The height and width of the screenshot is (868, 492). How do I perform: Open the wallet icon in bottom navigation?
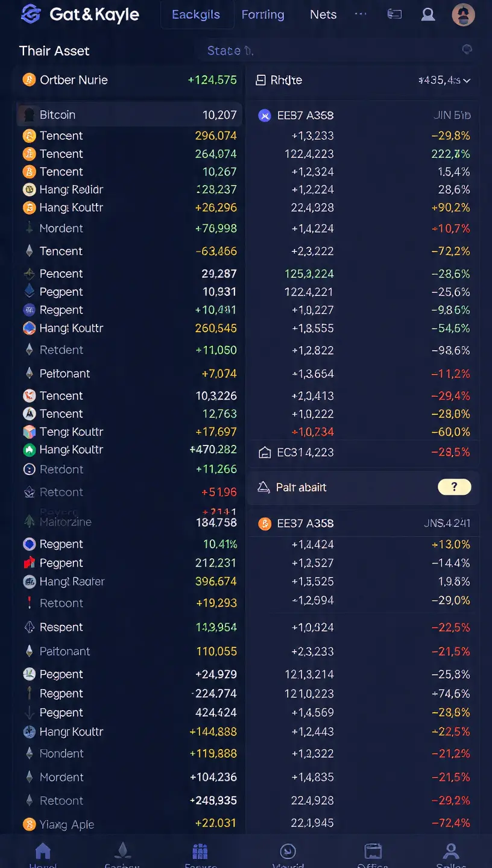(373, 851)
